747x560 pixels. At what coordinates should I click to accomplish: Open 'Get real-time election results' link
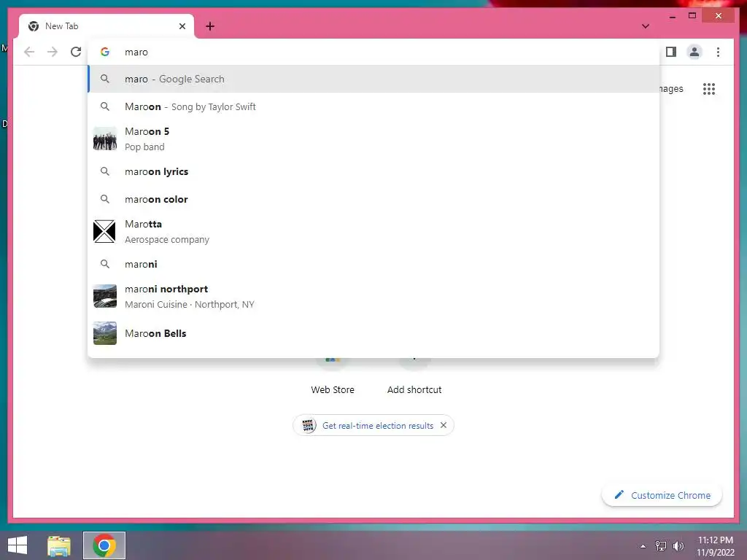378,426
